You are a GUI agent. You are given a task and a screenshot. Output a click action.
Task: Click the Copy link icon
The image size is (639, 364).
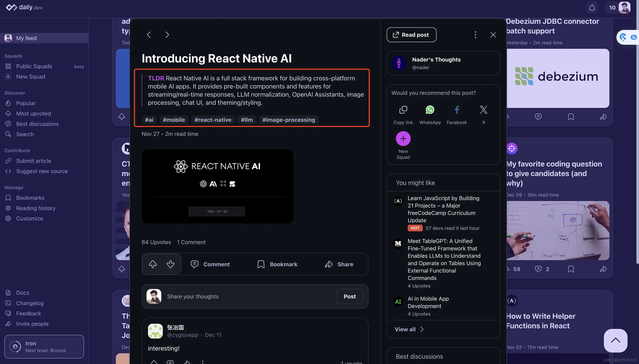click(x=403, y=110)
